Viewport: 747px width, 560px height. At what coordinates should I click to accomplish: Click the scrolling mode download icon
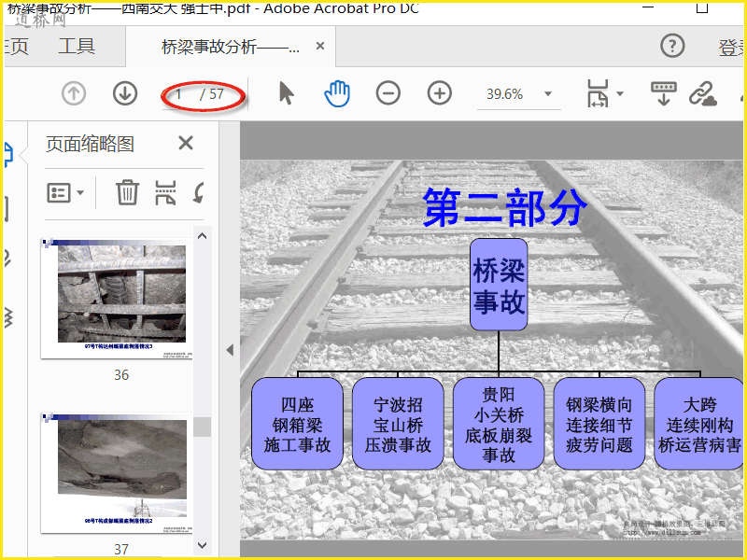tap(664, 93)
